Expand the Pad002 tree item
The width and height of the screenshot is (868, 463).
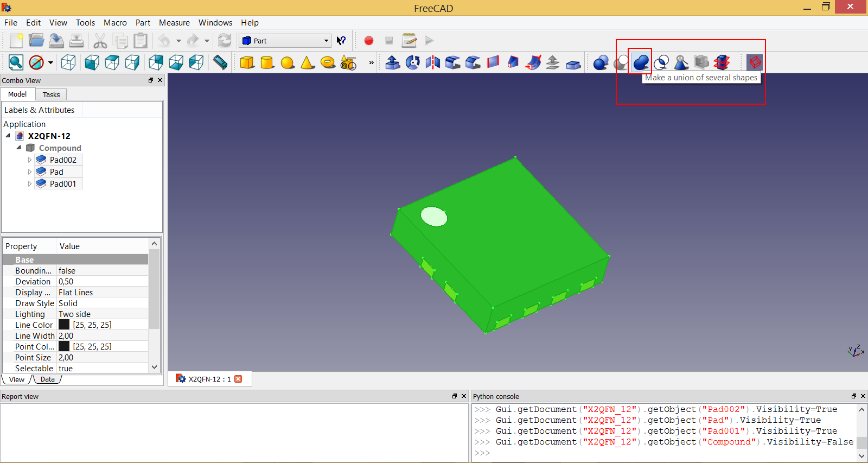pos(30,160)
